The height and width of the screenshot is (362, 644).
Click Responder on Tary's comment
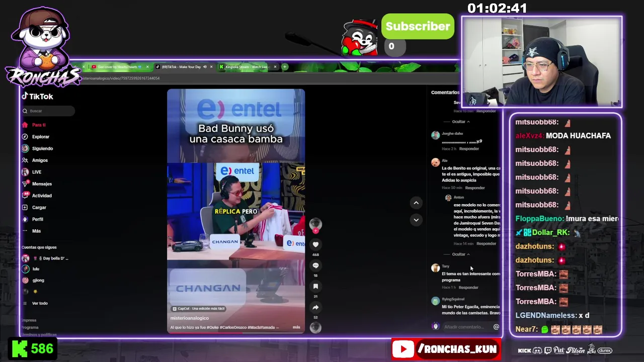point(468,288)
